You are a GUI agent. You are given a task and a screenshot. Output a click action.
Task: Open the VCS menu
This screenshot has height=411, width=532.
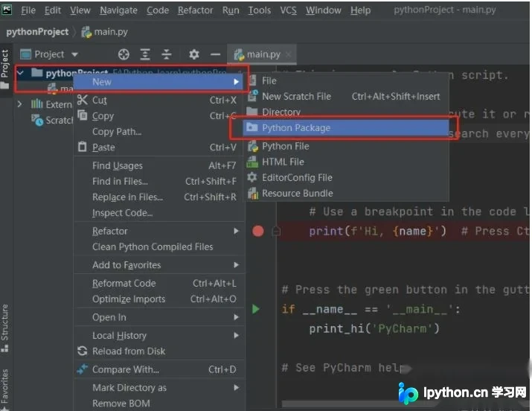[x=288, y=10]
